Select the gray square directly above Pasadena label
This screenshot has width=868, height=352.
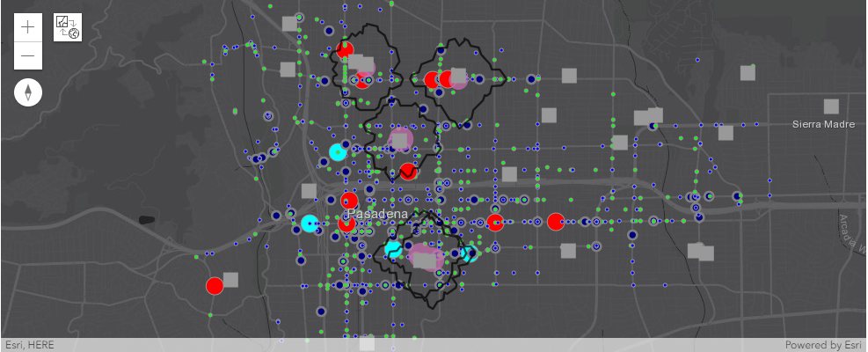pos(309,190)
